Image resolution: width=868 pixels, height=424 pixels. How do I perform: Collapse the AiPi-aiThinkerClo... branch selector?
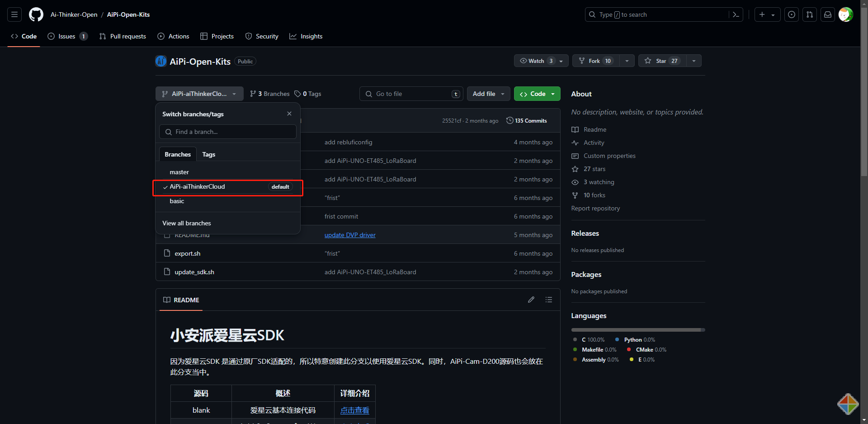click(199, 94)
